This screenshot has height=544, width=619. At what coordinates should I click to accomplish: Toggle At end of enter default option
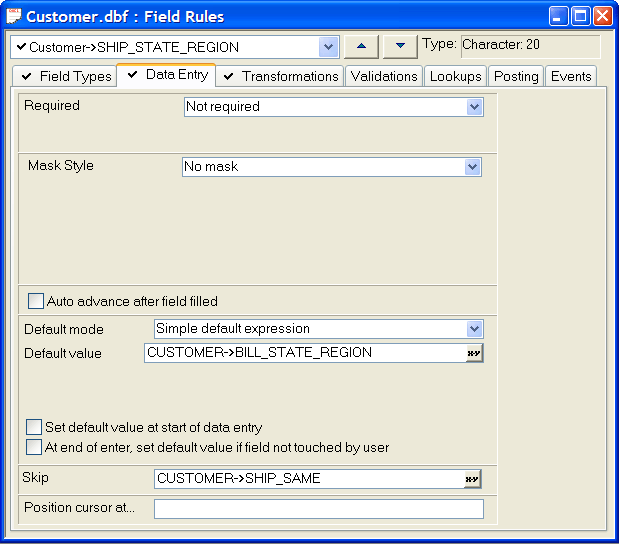click(34, 447)
